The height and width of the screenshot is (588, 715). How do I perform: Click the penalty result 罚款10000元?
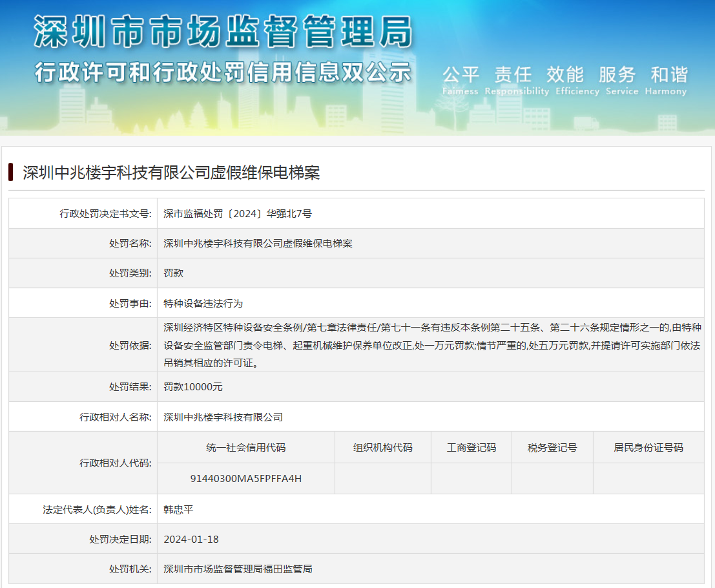[193, 387]
